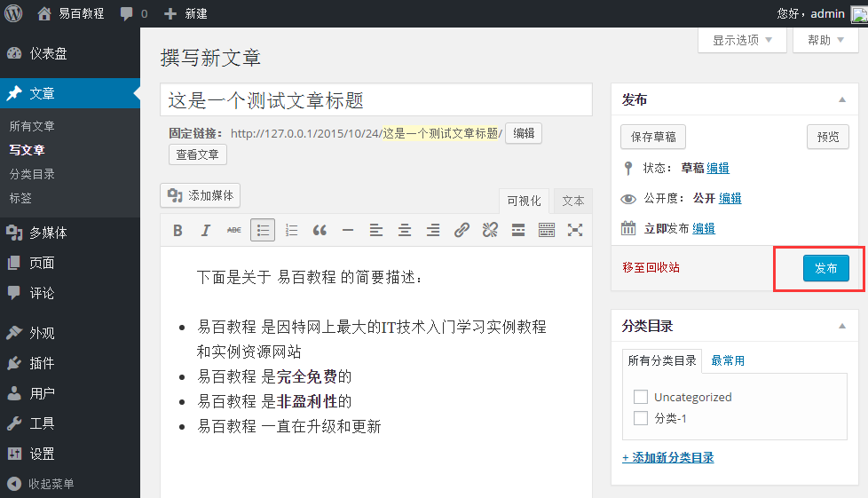Image resolution: width=868 pixels, height=498 pixels.
Task: Click the insert link chain icon
Action: (462, 231)
